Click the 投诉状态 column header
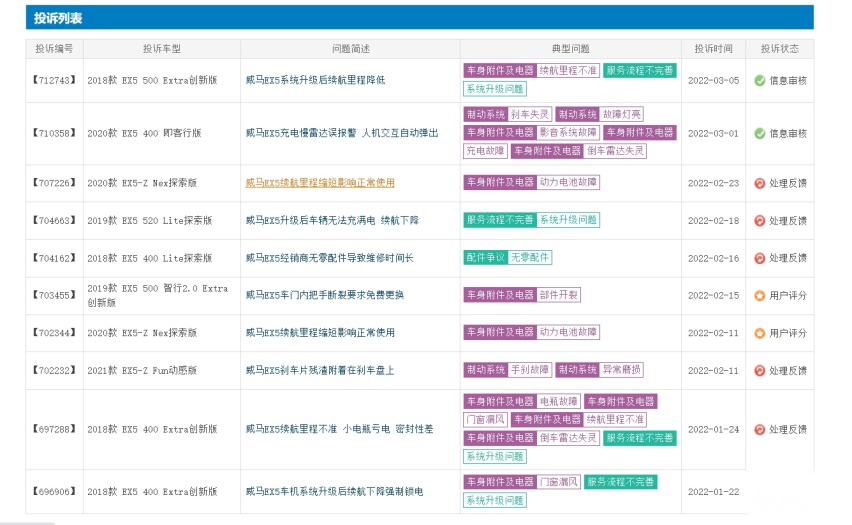Screen dimensions: 852x525 780,48
